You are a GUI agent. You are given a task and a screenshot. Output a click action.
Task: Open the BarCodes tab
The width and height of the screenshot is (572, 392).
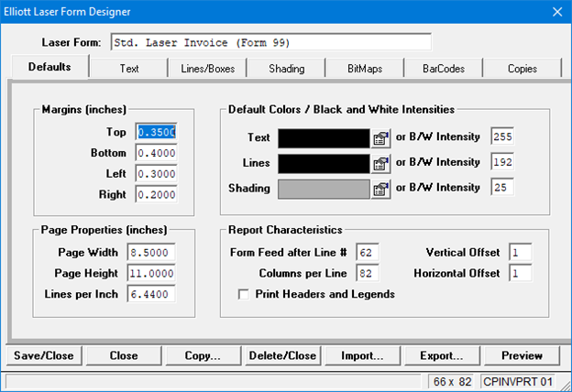click(x=444, y=69)
